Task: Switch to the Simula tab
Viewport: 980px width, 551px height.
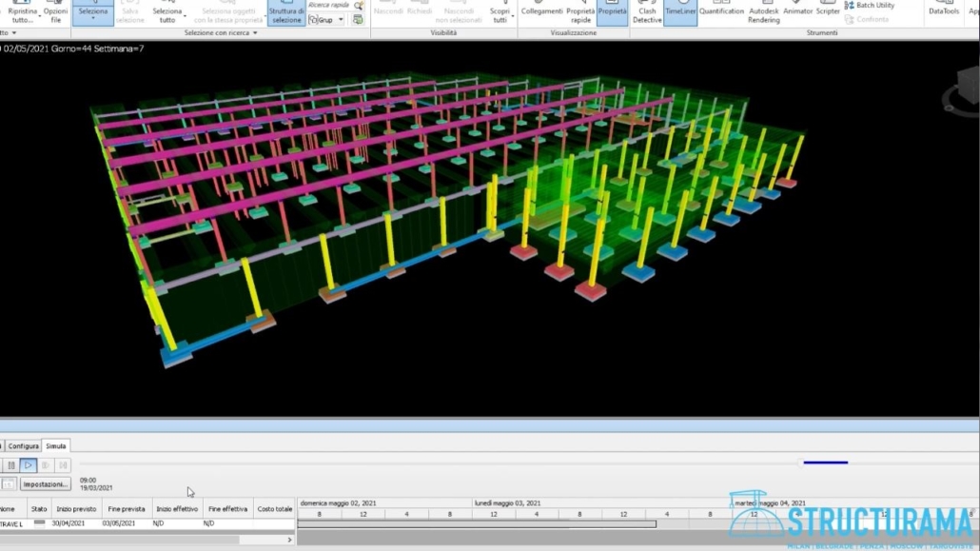Action: tap(55, 446)
